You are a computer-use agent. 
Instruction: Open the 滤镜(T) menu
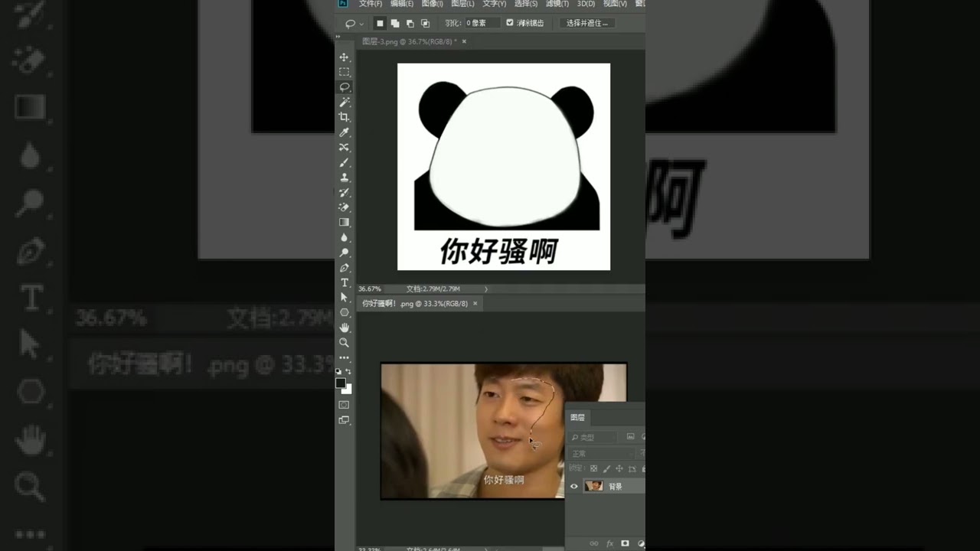pyautogui.click(x=557, y=4)
